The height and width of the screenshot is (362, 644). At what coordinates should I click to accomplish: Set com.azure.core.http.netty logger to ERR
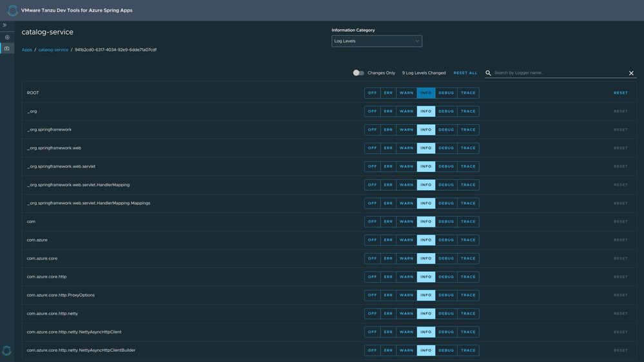point(388,314)
